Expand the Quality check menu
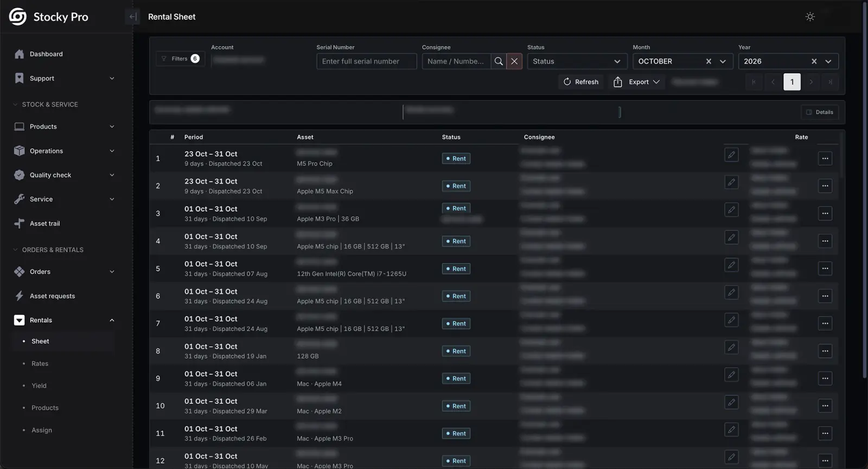The image size is (868, 469). 65,175
